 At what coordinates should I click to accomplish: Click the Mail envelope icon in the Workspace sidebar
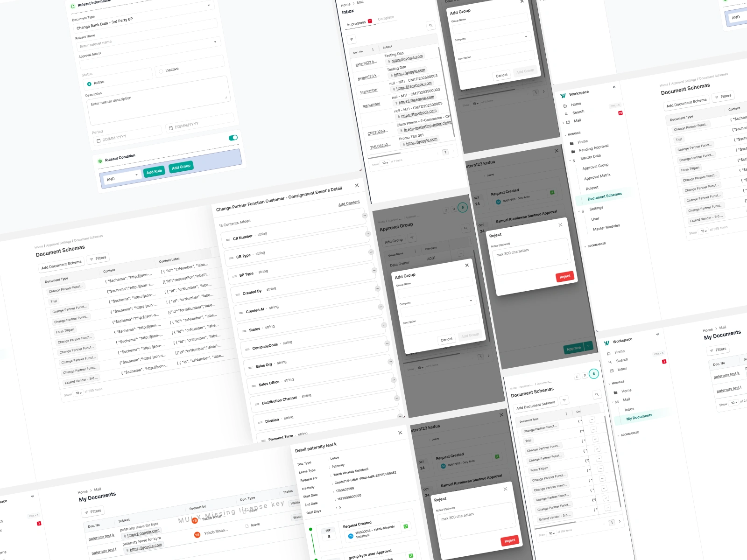[x=568, y=122]
